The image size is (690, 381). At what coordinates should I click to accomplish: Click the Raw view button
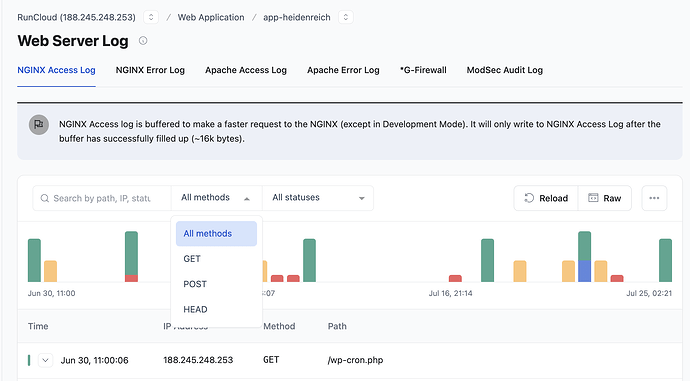(605, 198)
